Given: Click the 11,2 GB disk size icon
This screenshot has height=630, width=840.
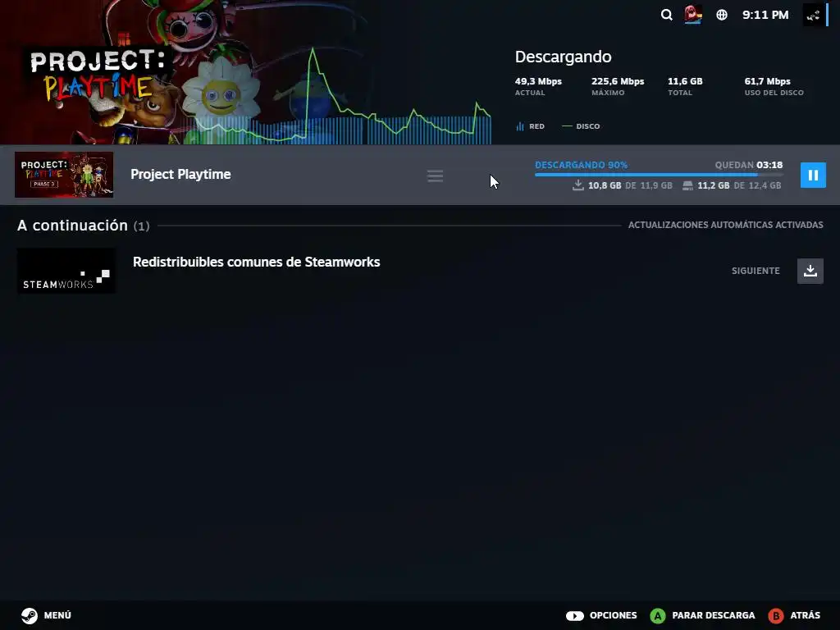Looking at the screenshot, I should coord(687,185).
